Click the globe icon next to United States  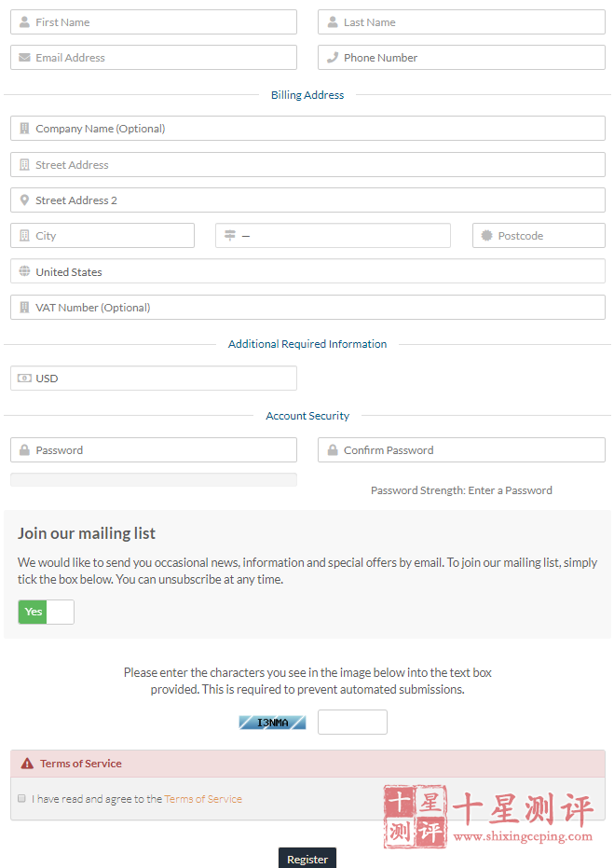click(24, 271)
